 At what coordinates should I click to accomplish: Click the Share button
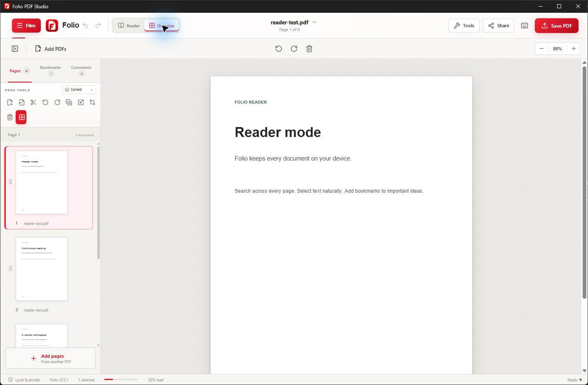coord(499,26)
